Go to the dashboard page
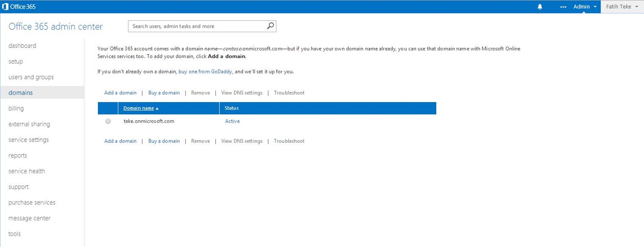 (x=22, y=46)
